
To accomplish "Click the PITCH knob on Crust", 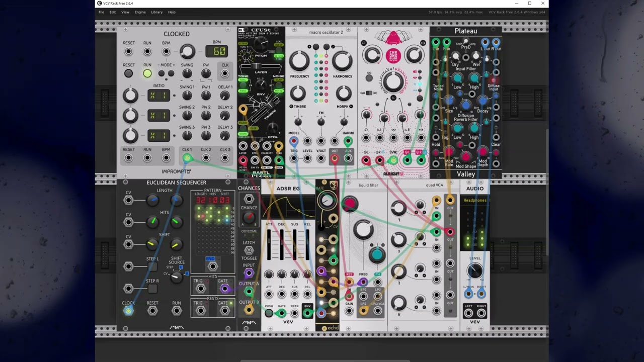I will [261, 44].
